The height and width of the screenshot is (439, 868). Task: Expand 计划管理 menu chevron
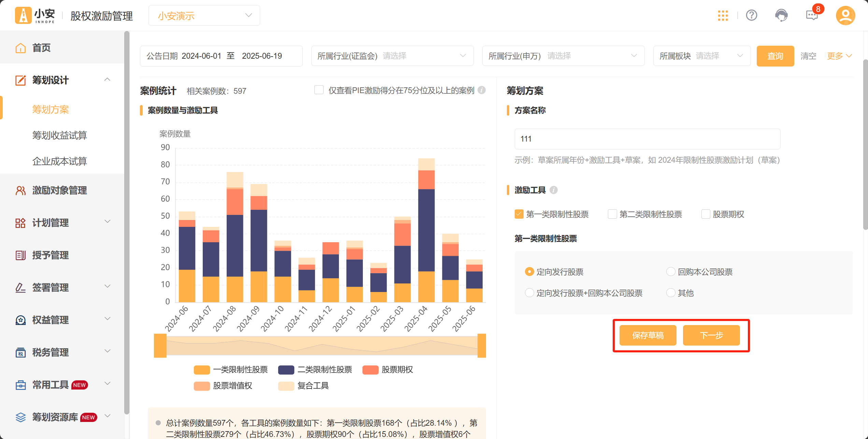pyautogui.click(x=107, y=222)
